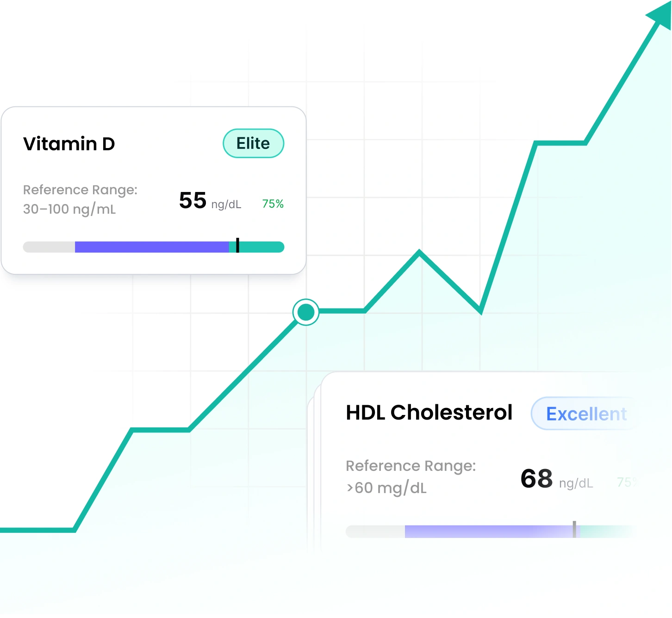Image resolution: width=672 pixels, height=618 pixels.
Task: Click the Reference Range label on HDL card
Action: point(411,466)
